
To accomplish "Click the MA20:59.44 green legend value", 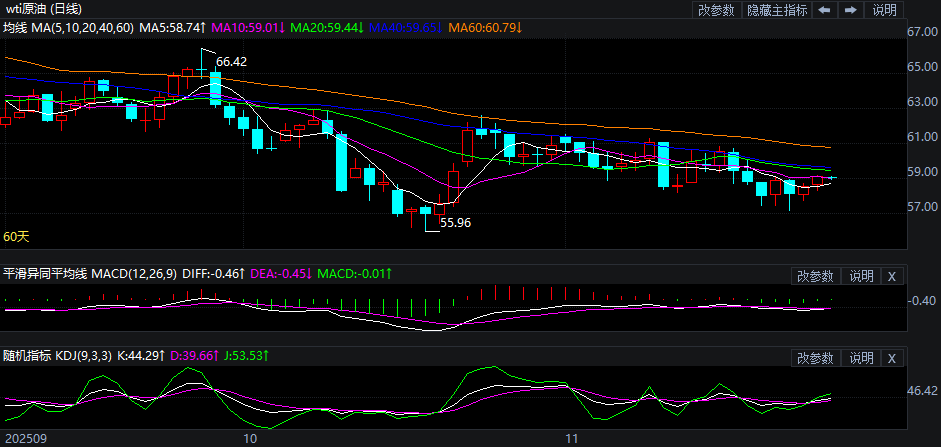I will click(329, 27).
